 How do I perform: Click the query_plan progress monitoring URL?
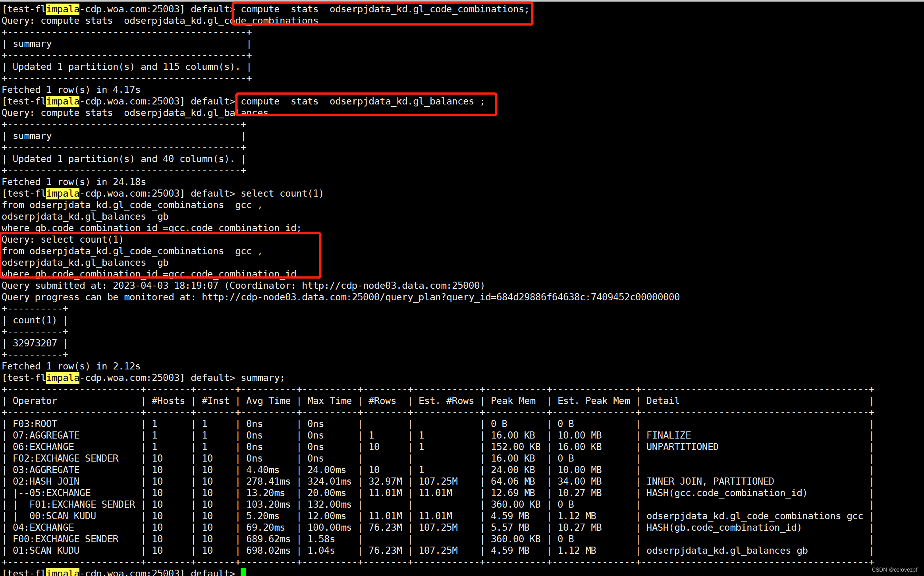click(x=440, y=297)
